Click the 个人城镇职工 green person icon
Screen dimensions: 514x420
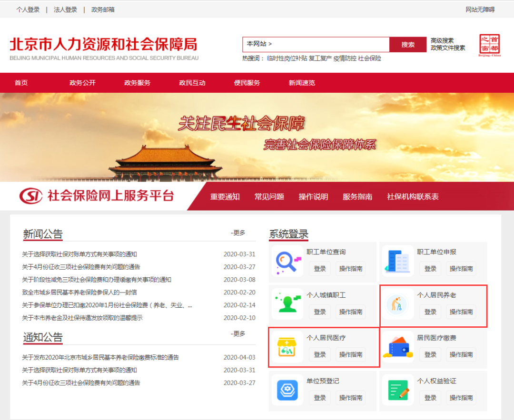pos(288,304)
